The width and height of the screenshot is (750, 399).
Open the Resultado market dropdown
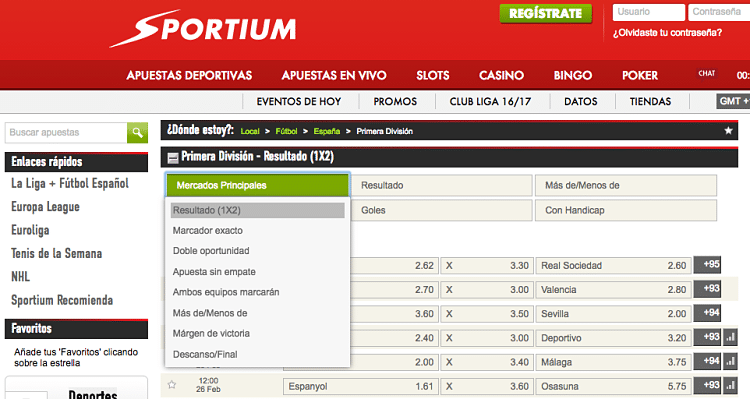click(x=441, y=185)
